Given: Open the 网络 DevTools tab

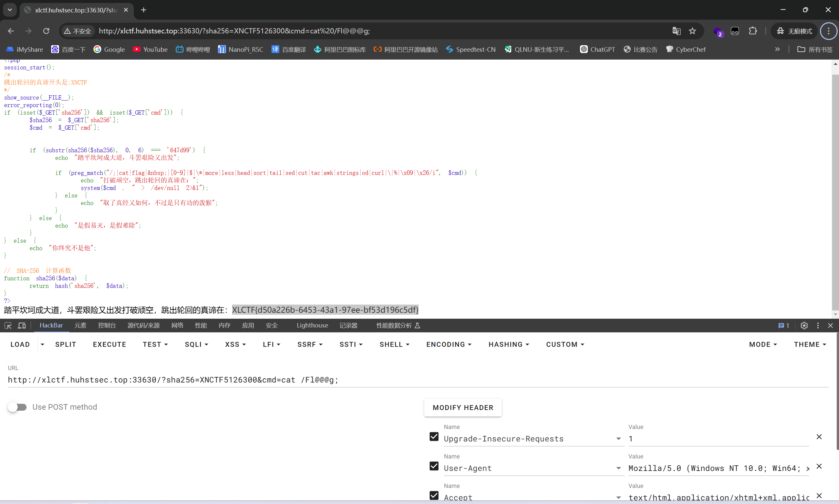Looking at the screenshot, I should [177, 326].
